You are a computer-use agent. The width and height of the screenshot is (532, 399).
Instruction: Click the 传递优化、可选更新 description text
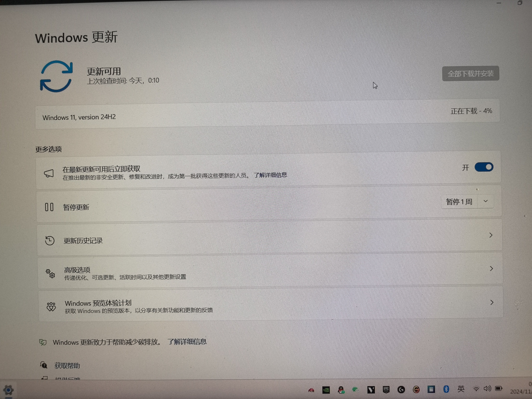pyautogui.click(x=125, y=277)
